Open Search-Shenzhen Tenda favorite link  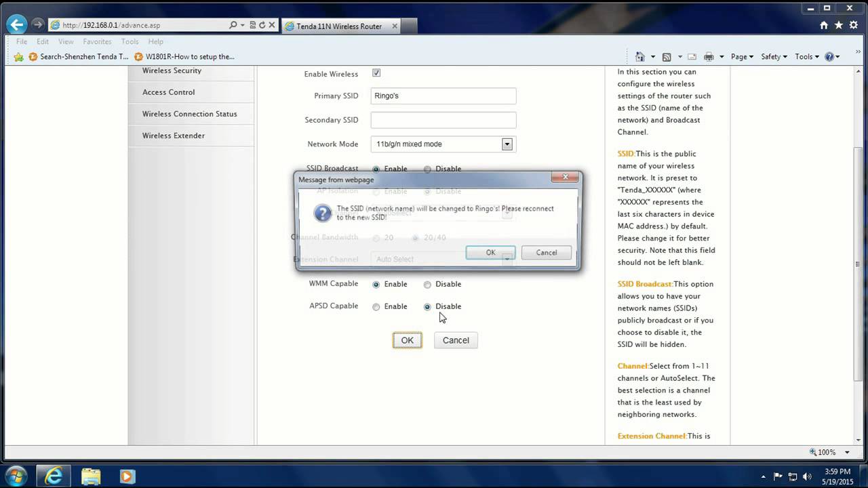[x=79, y=57]
